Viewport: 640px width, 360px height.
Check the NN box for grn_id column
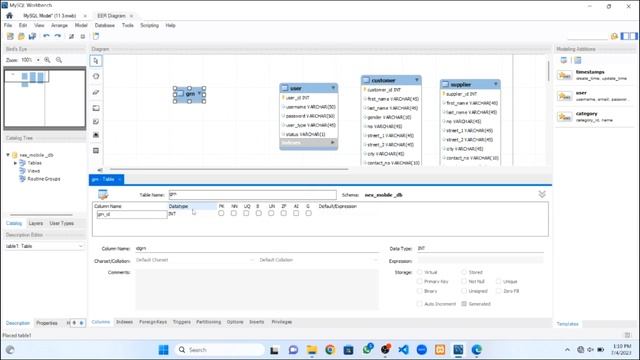point(234,213)
